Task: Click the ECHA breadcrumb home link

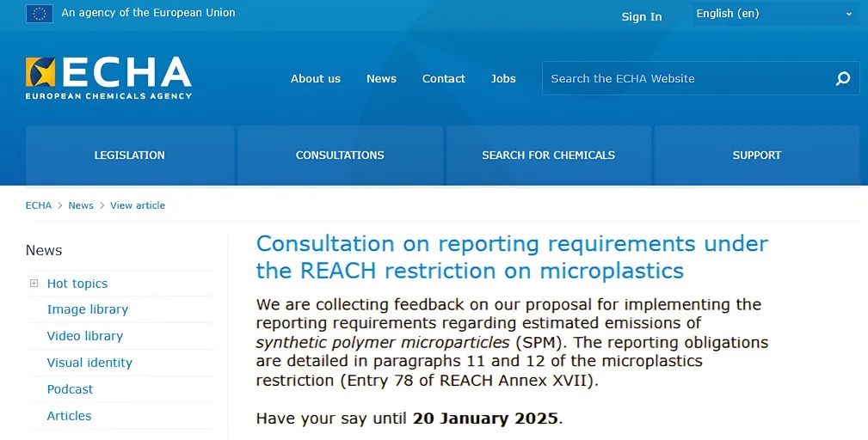Action: tap(39, 205)
